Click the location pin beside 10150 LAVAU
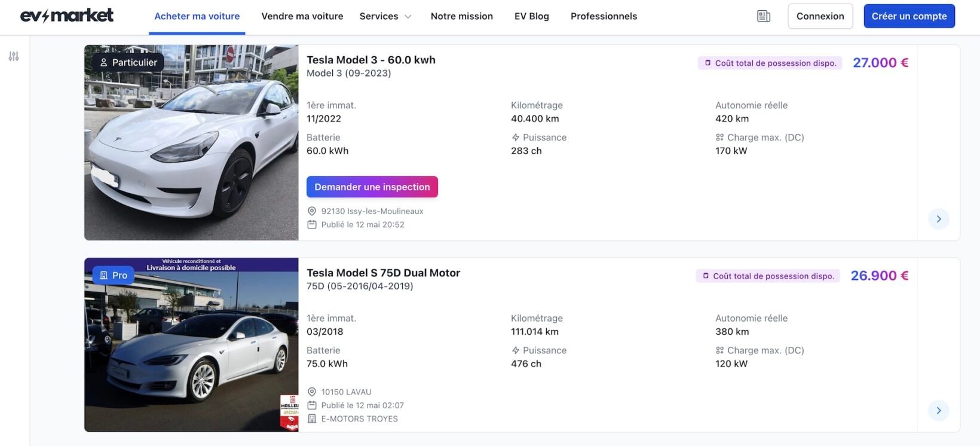 click(x=312, y=392)
